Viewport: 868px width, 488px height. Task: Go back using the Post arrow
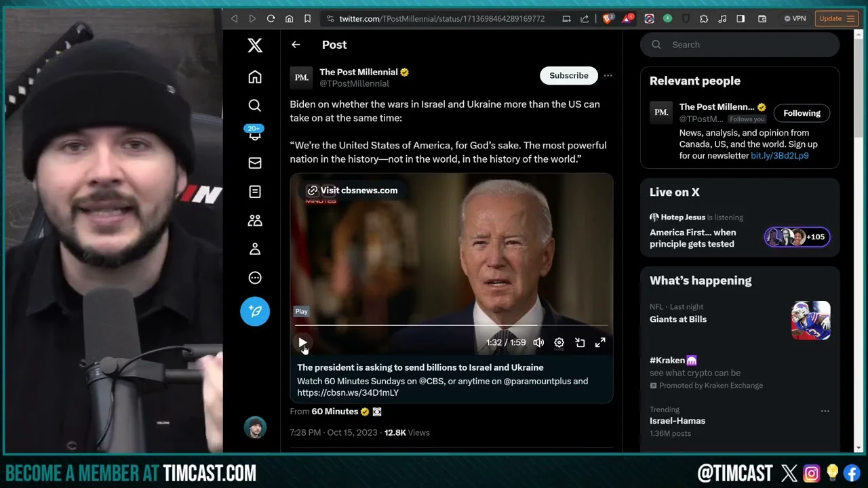(x=296, y=45)
